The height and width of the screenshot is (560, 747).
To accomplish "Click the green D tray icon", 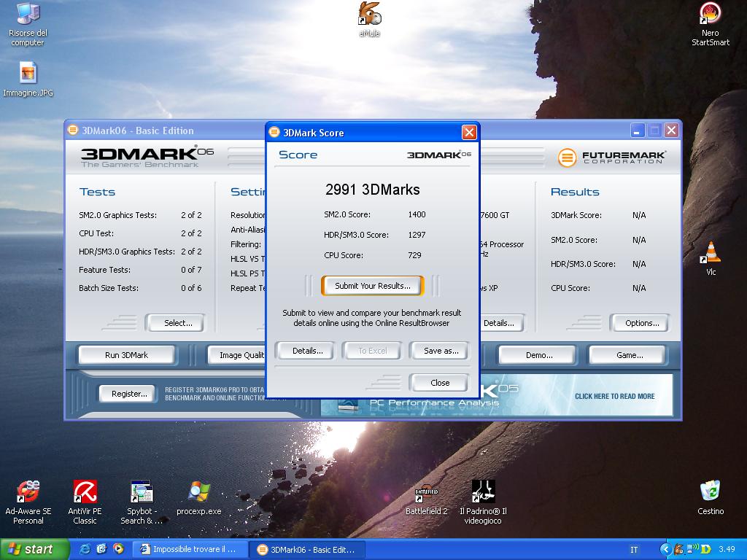I will coord(706,550).
